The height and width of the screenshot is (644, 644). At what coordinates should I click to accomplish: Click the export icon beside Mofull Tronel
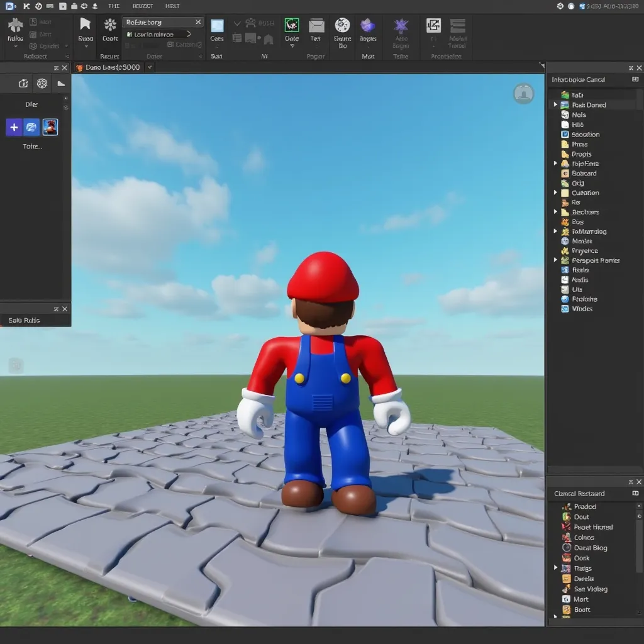click(434, 25)
